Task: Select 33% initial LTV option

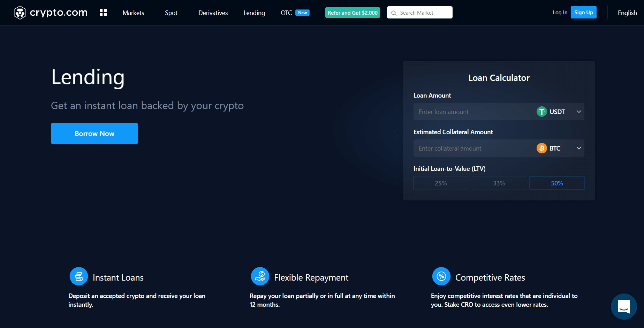Action: (499, 183)
